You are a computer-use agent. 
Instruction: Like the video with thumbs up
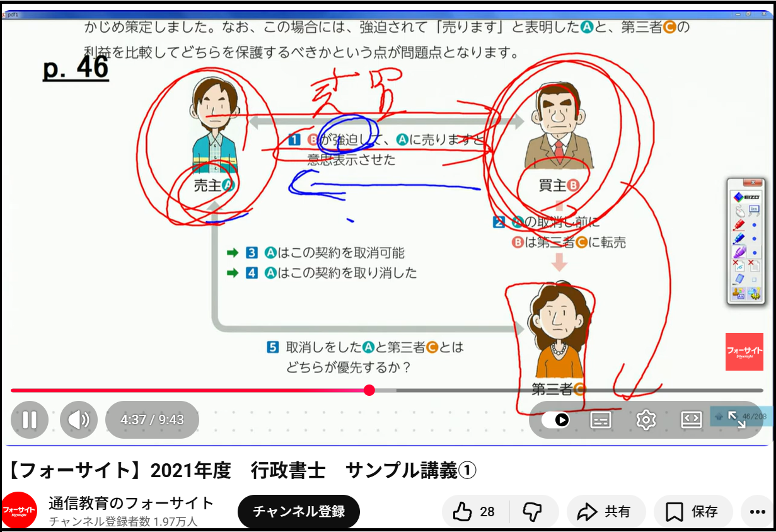(x=474, y=512)
